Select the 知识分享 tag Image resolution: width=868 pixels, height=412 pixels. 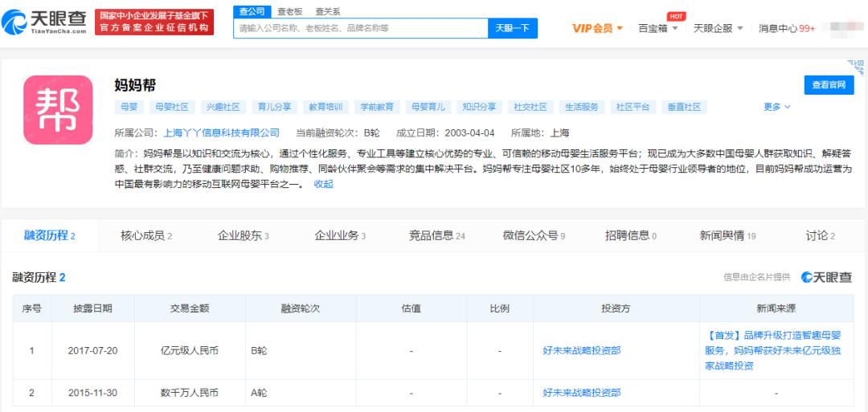(479, 107)
